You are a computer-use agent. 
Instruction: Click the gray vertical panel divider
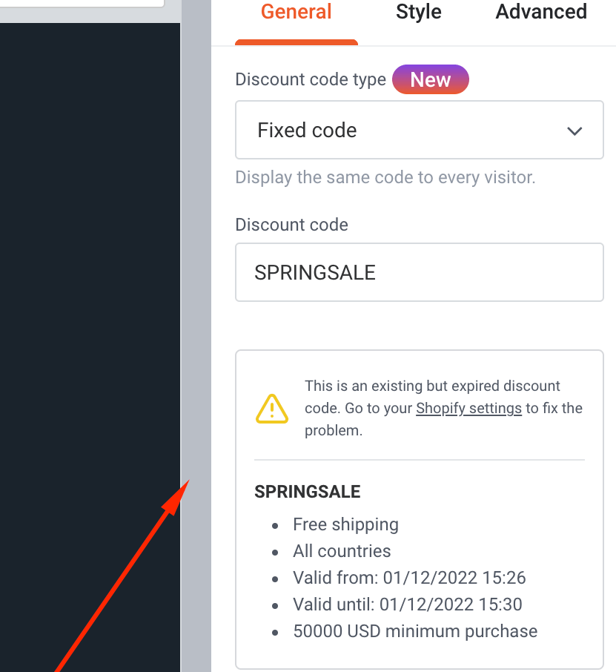(x=196, y=336)
